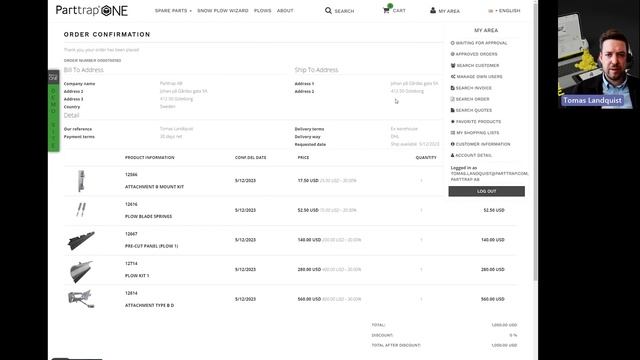Viewport: 640px width, 360px height.
Task: Open the About menu item
Action: (285, 11)
